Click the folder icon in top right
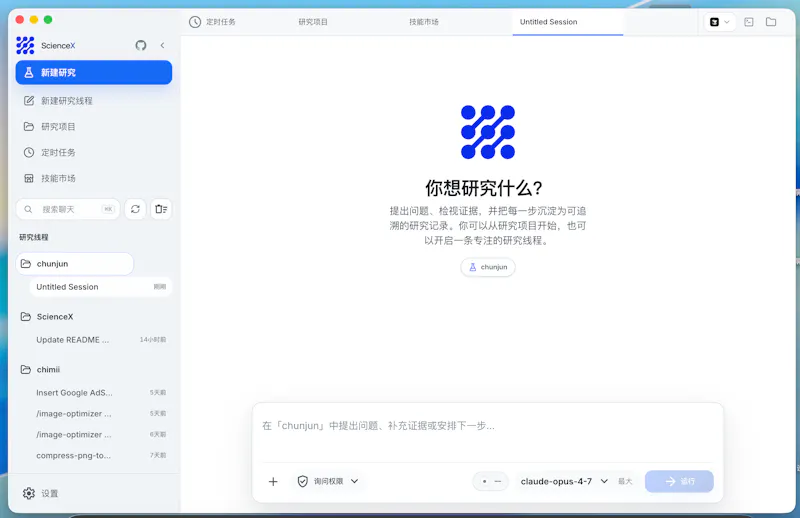 [771, 22]
